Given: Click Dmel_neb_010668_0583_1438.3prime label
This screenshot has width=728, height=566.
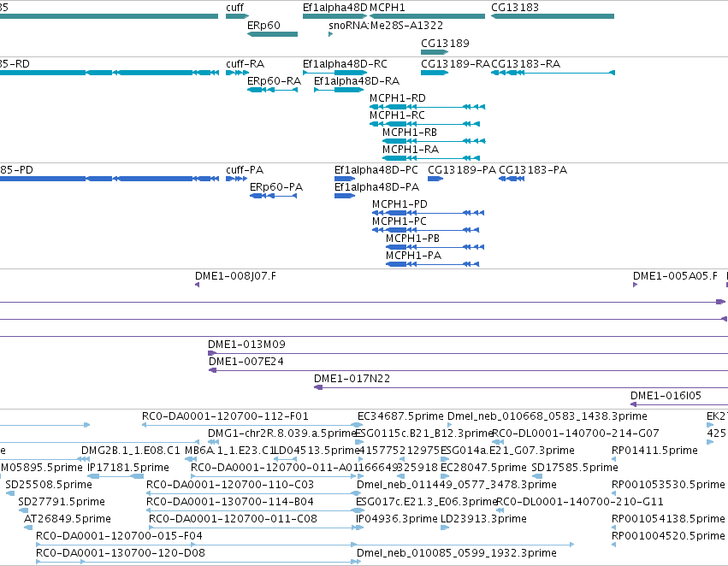Looking at the screenshot, I should click(547, 416).
